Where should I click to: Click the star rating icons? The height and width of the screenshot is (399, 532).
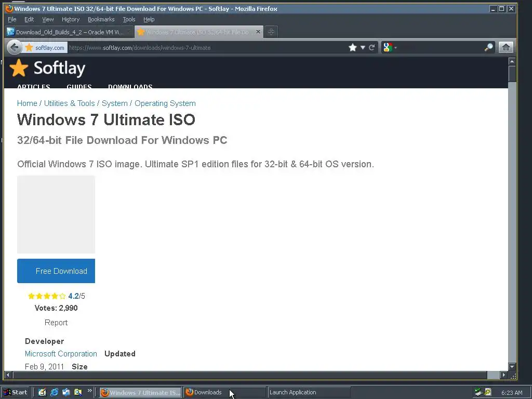47,296
